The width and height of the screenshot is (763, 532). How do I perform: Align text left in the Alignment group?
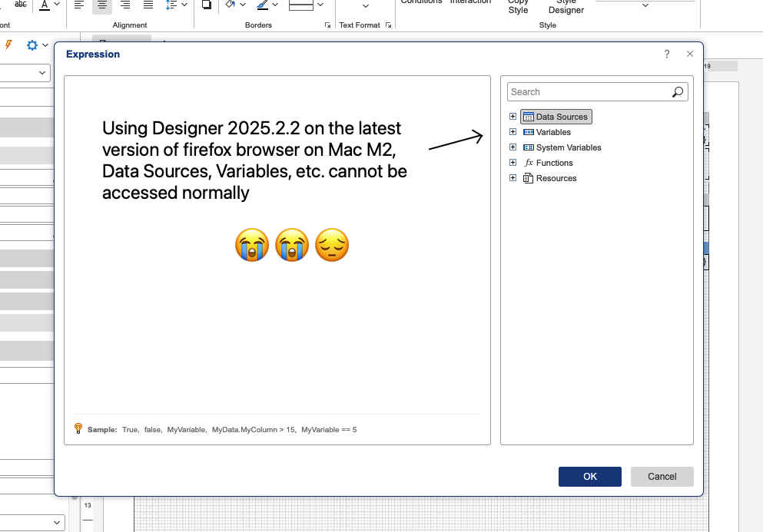[x=78, y=5]
